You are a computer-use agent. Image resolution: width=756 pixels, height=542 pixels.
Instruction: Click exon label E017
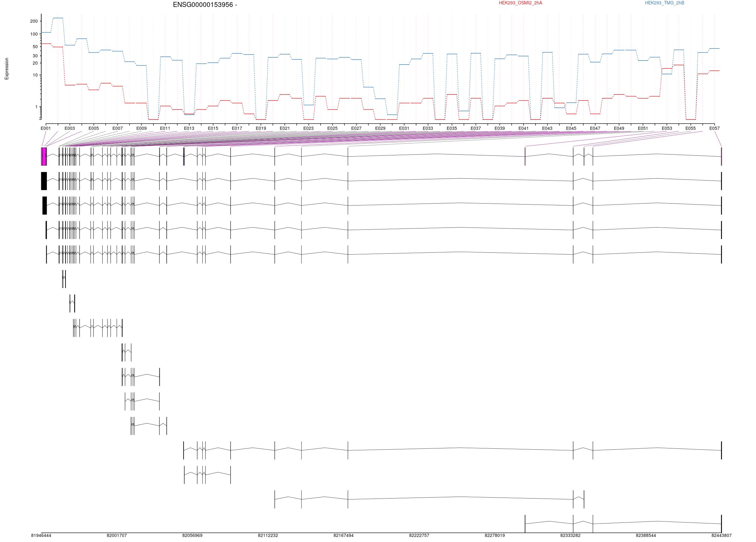coord(237,129)
